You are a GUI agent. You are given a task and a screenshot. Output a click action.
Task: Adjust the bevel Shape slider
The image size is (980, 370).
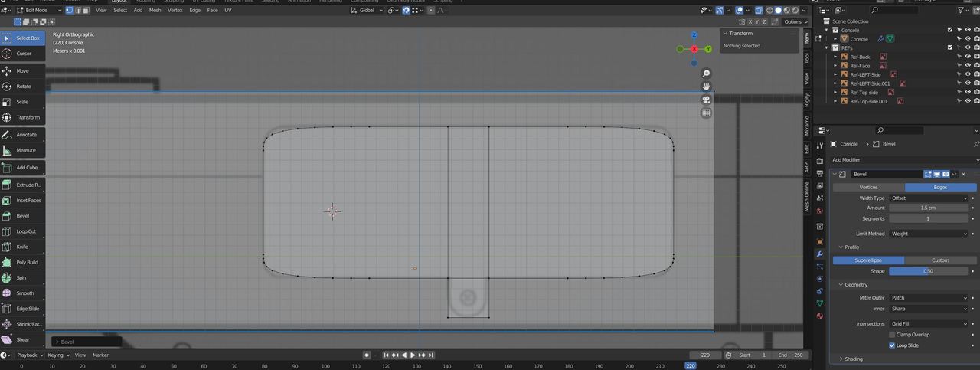click(928, 271)
